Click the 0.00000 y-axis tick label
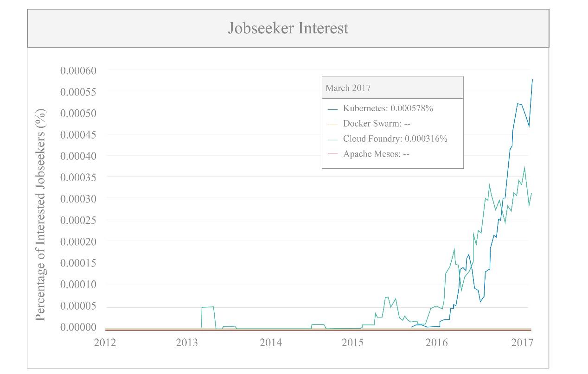 (78, 327)
